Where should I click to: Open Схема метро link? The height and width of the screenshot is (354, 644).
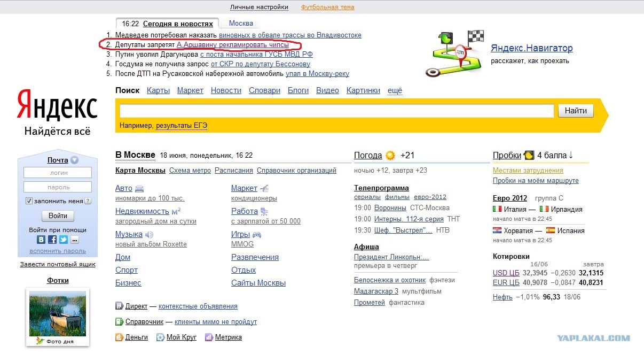[190, 171]
